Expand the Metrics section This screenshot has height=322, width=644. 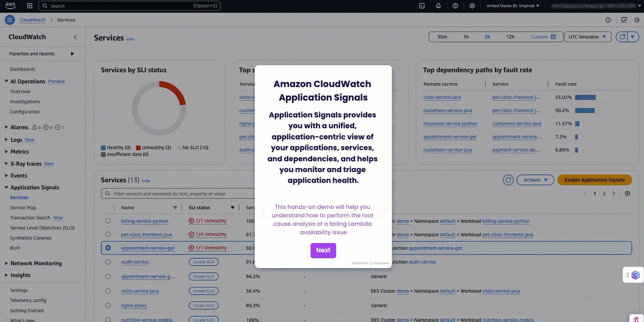[x=6, y=152]
